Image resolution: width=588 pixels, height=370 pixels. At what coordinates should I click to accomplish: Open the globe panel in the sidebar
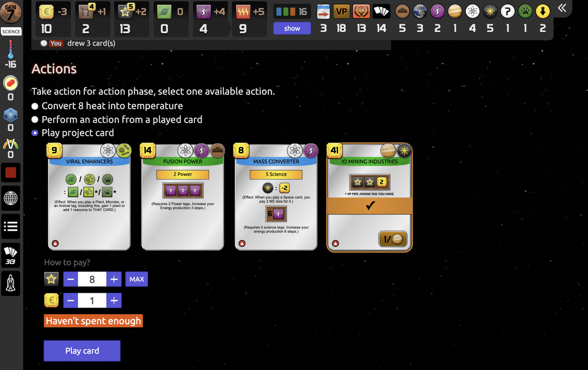[x=11, y=198]
